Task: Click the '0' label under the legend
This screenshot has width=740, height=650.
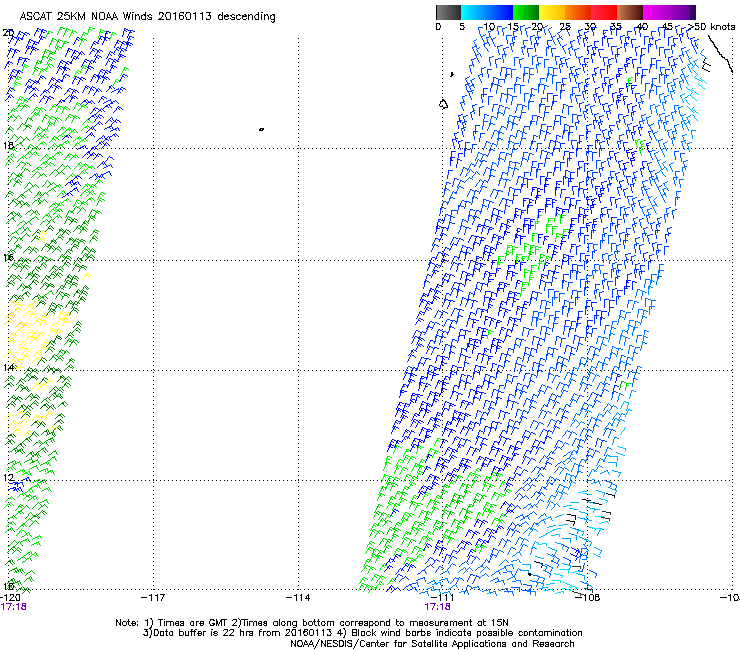Action: 438,26
